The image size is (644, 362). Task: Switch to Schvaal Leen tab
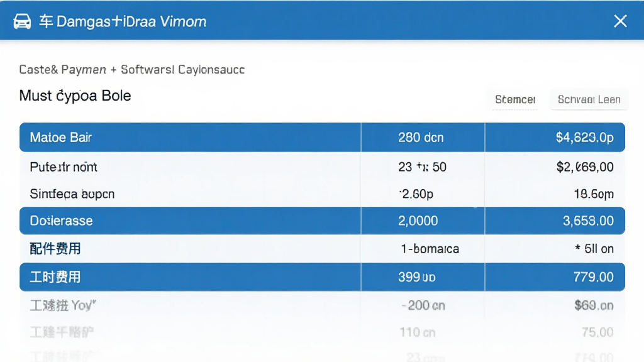click(x=589, y=100)
